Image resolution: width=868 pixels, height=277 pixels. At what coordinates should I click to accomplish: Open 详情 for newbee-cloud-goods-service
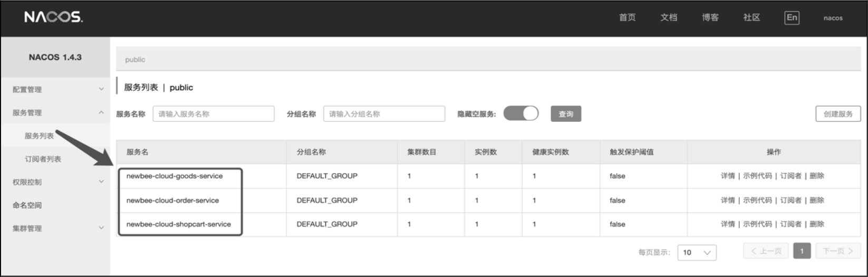pos(728,176)
